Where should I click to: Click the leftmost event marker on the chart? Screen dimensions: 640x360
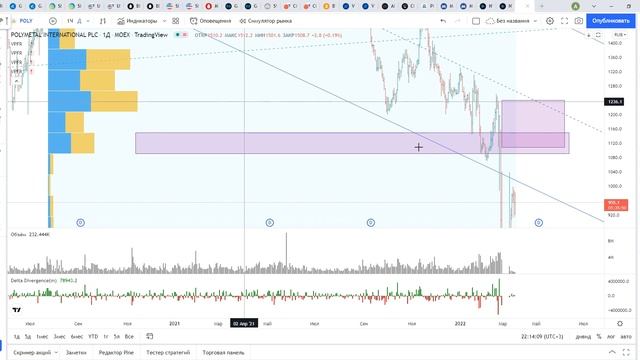(x=80, y=222)
